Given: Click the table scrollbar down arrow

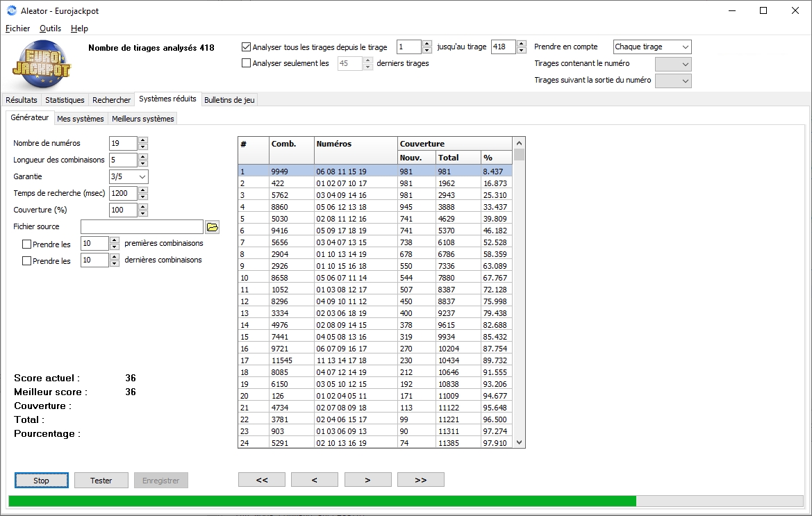Looking at the screenshot, I should tap(520, 442).
